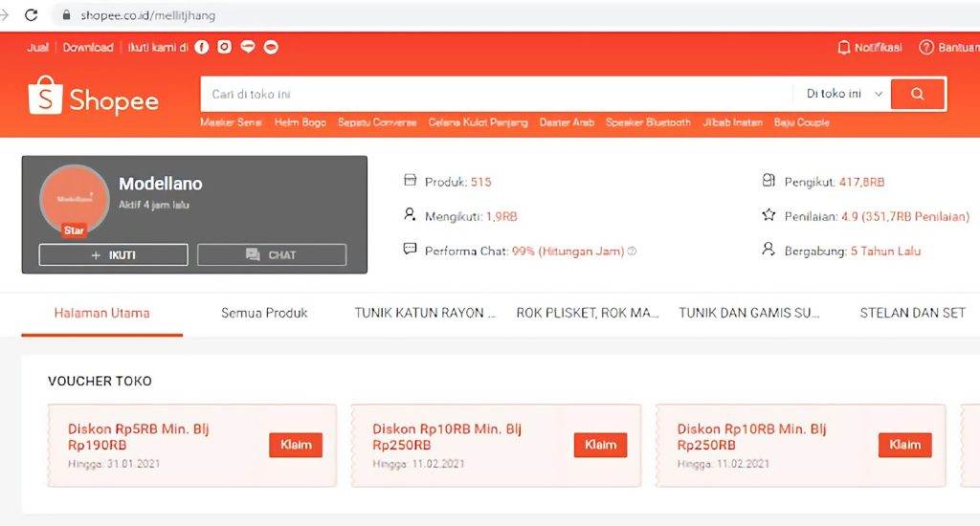Open the 'Di toko ini' search scope dropdown
980x526 pixels.
844,94
